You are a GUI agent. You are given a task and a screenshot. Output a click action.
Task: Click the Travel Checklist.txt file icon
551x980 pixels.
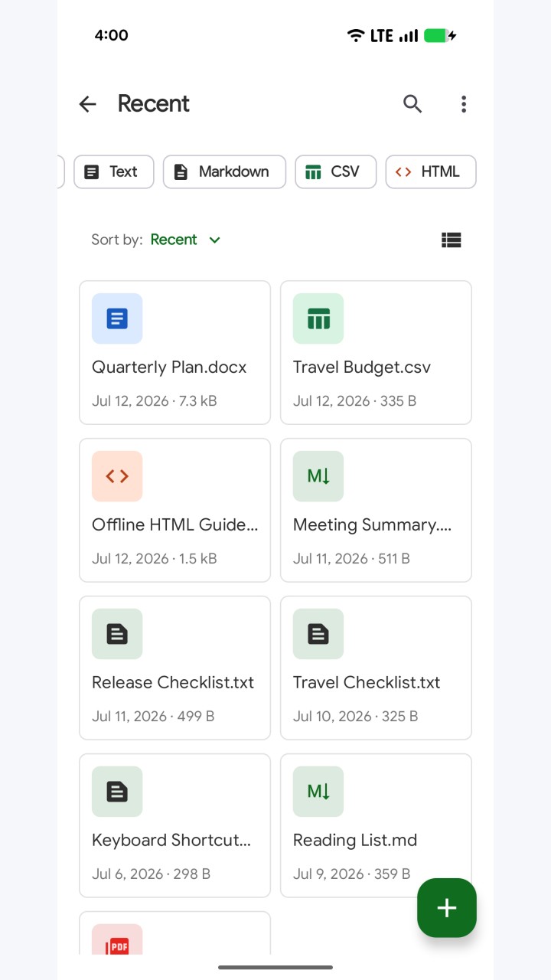[x=318, y=634]
